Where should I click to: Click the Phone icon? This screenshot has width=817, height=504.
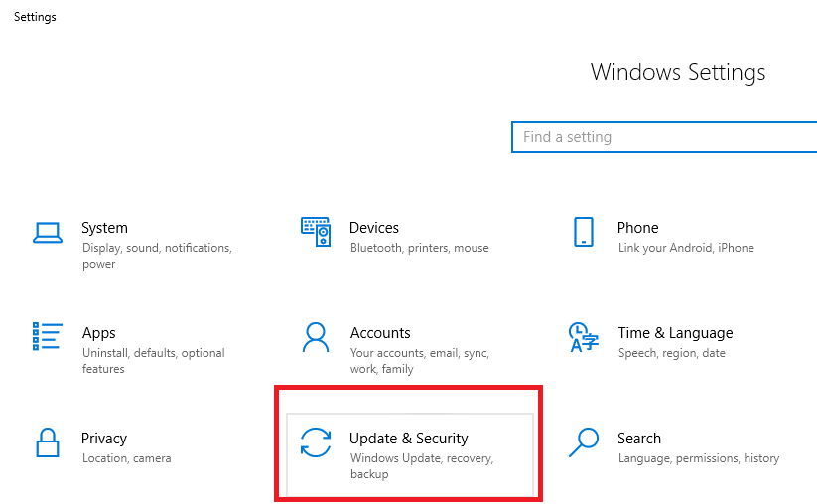pos(584,232)
